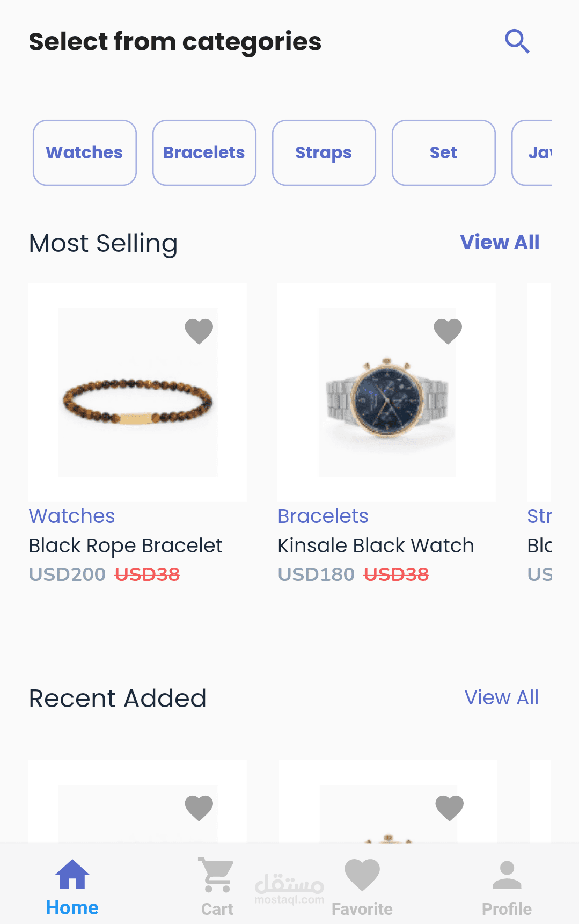579x924 pixels.
Task: Open search with the magnifier icon
Action: tap(517, 41)
